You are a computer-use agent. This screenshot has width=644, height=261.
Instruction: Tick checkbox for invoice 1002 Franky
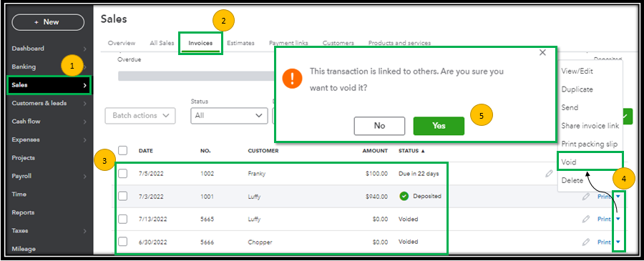[123, 174]
